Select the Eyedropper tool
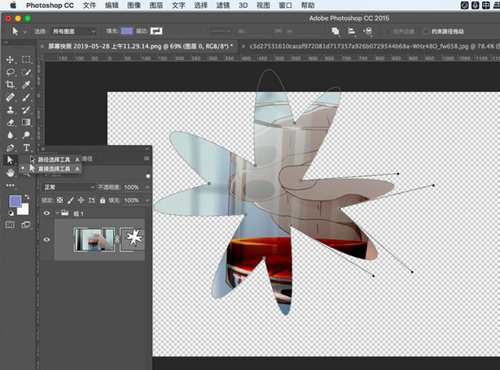Viewport: 500px width, 370px height. pyautogui.click(x=26, y=84)
